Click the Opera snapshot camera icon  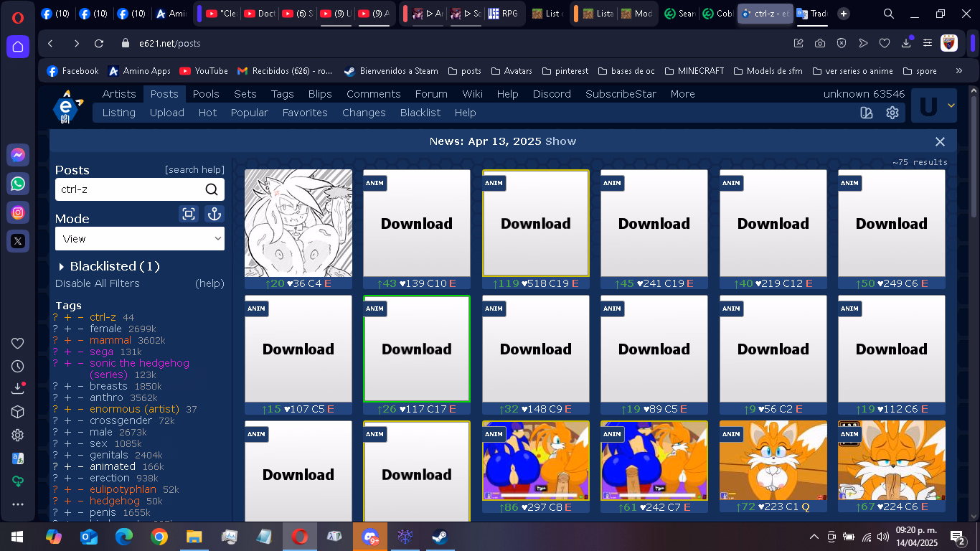tap(820, 43)
